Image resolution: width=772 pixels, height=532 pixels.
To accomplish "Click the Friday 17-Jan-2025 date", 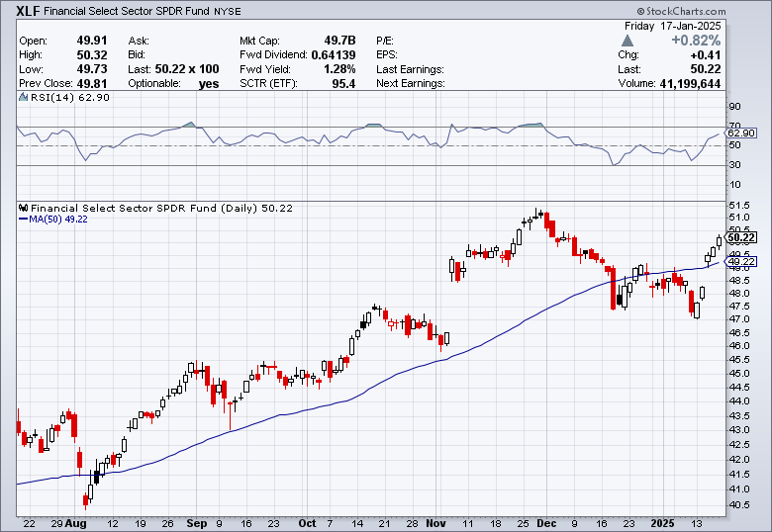I will (x=673, y=26).
